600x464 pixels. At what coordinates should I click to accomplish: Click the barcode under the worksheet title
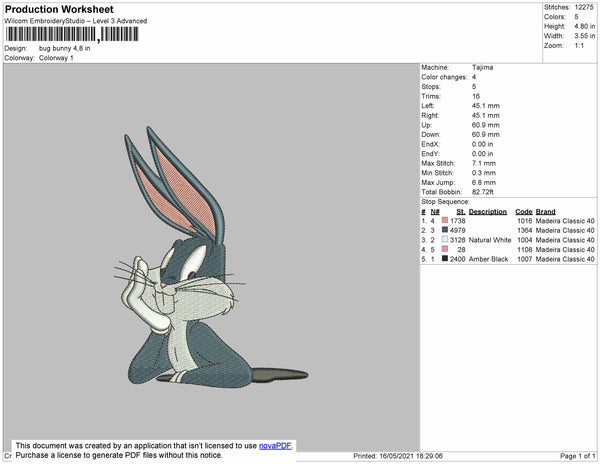click(x=72, y=34)
